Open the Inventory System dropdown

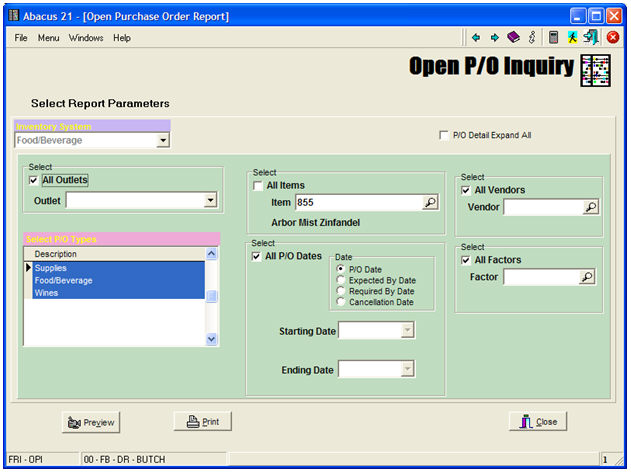pyautogui.click(x=163, y=141)
